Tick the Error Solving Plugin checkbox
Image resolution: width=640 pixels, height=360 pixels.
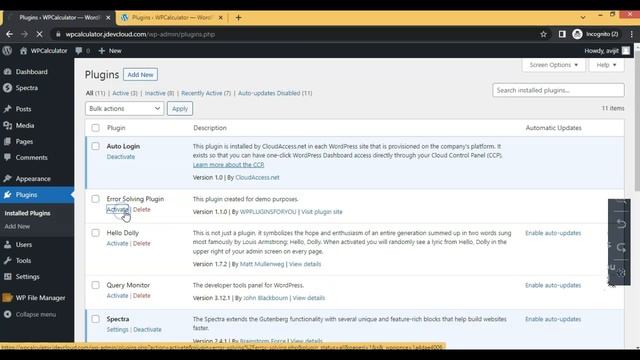pos(96,199)
